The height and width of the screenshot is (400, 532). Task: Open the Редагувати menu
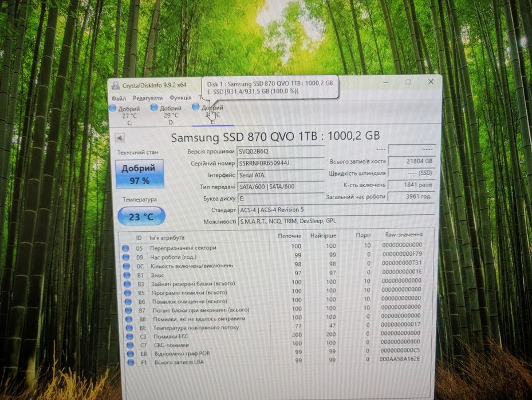tap(148, 98)
